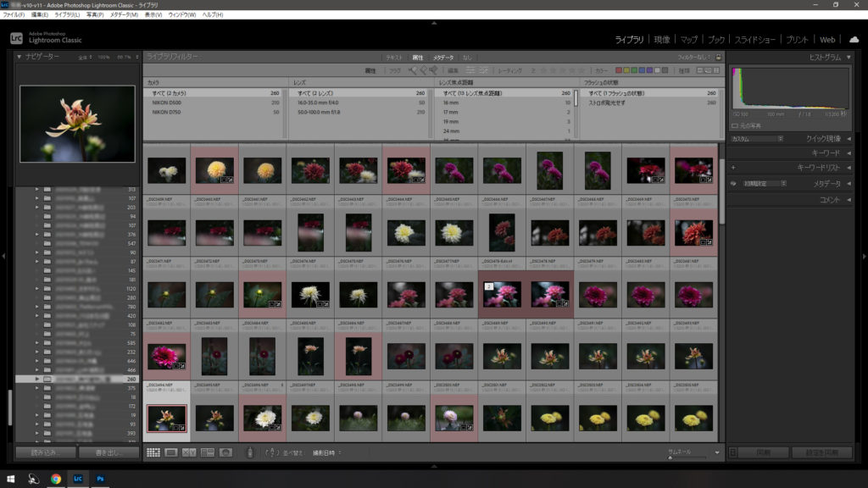Filter by the red color label
The image size is (868, 488).
(617, 70)
